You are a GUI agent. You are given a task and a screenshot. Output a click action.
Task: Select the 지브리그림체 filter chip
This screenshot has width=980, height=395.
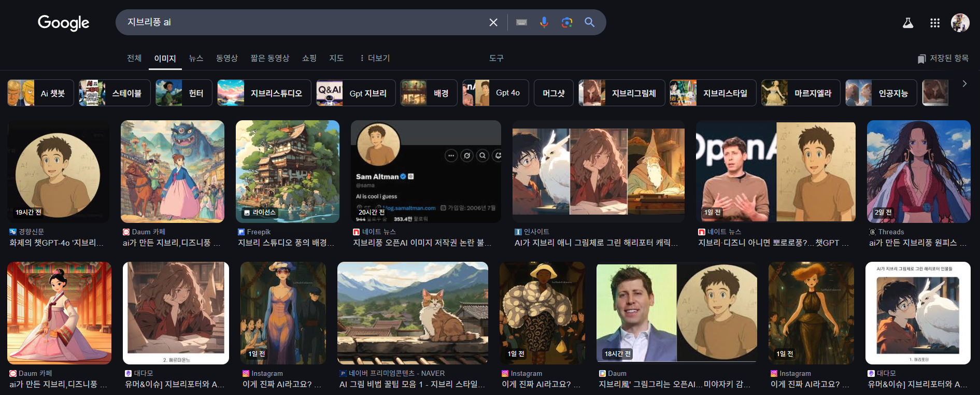tap(622, 93)
